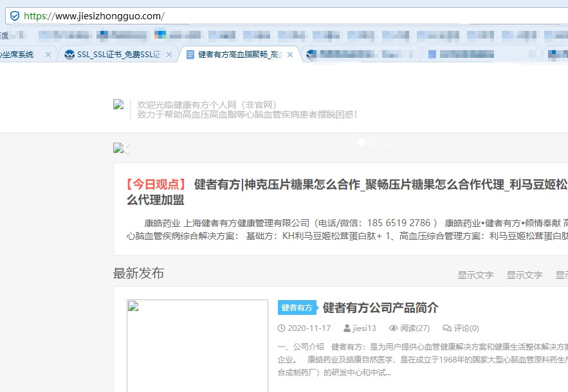Click the first 显示文字 link

(475, 274)
